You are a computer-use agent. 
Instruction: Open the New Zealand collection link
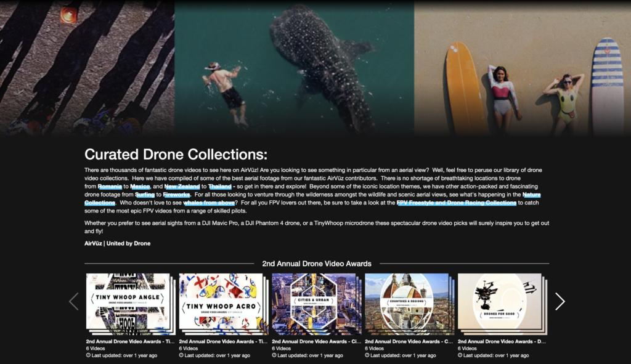click(x=181, y=186)
